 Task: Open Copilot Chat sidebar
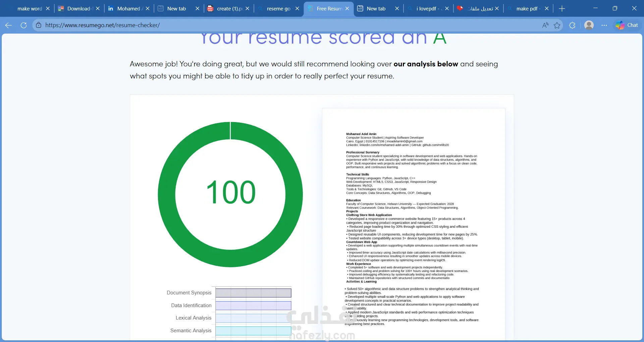[x=627, y=25]
